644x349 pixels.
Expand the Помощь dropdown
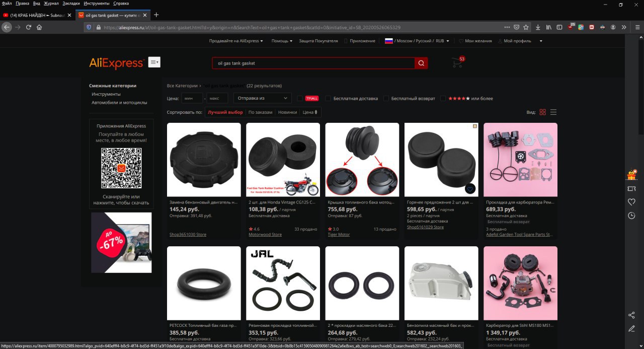[282, 41]
